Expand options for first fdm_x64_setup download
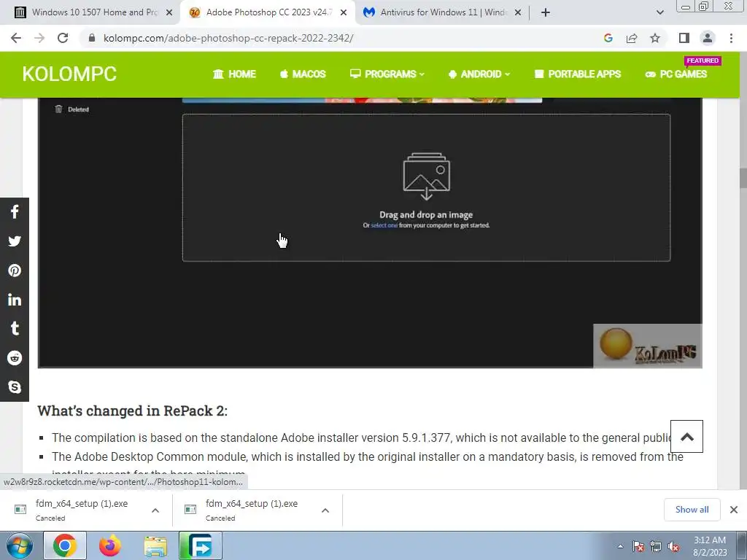747x560 pixels. [x=155, y=510]
